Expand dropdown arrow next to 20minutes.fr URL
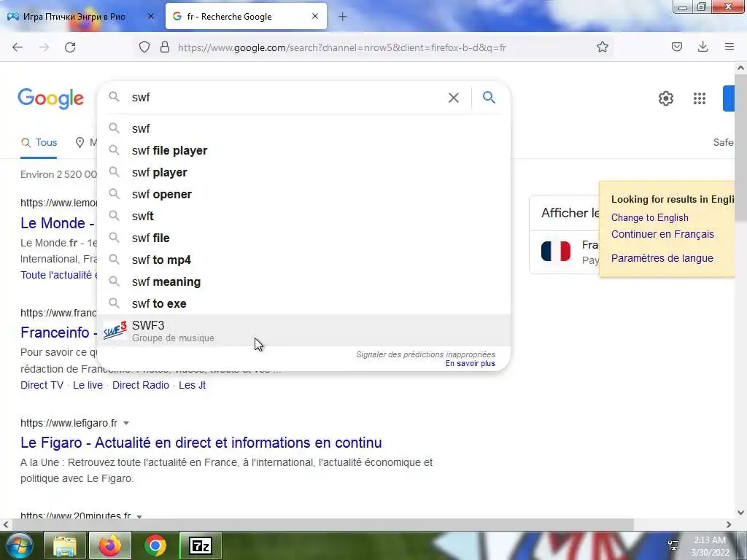Image resolution: width=747 pixels, height=560 pixels. (x=139, y=516)
